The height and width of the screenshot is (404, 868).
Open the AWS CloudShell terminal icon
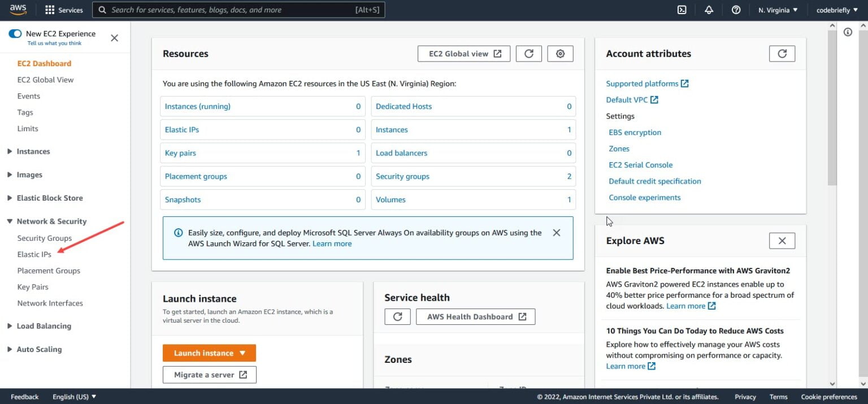click(682, 10)
